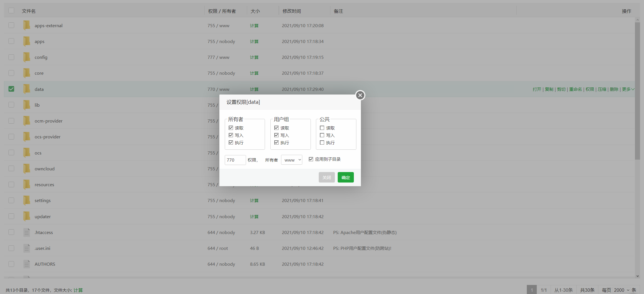Screen dimensions: 644x294
Task: Click the vertical scrollbar thumb of file list
Action: tap(637, 91)
